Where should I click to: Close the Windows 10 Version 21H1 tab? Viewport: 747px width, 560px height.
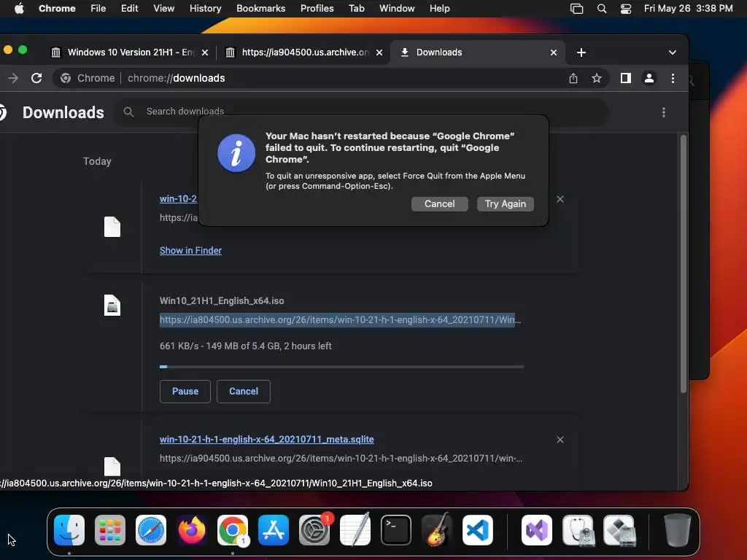(205, 52)
